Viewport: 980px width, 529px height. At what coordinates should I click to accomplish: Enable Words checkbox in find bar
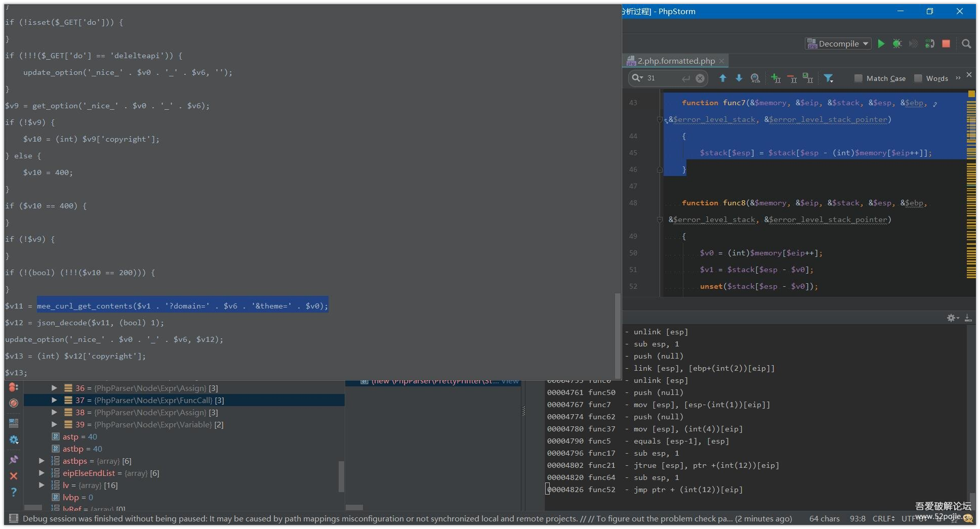918,78
